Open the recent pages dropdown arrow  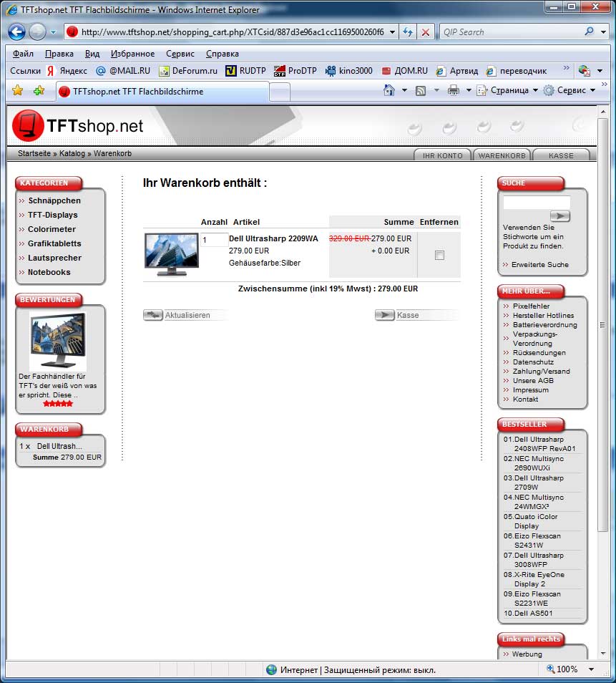pos(53,32)
